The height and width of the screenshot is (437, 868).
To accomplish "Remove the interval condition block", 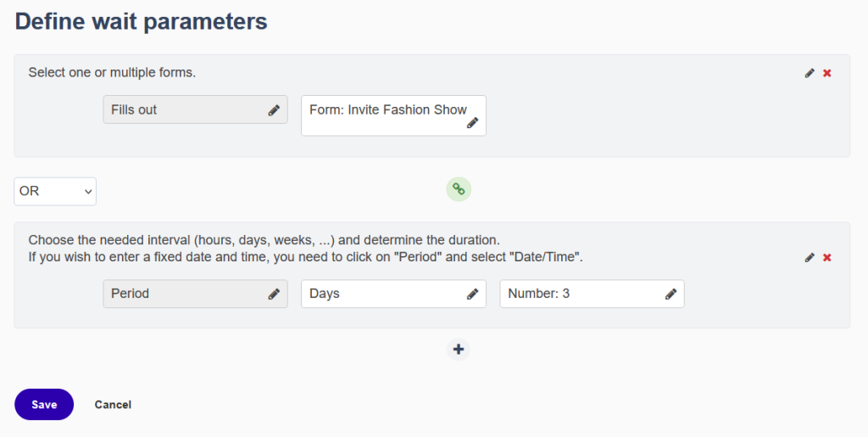I will [827, 258].
